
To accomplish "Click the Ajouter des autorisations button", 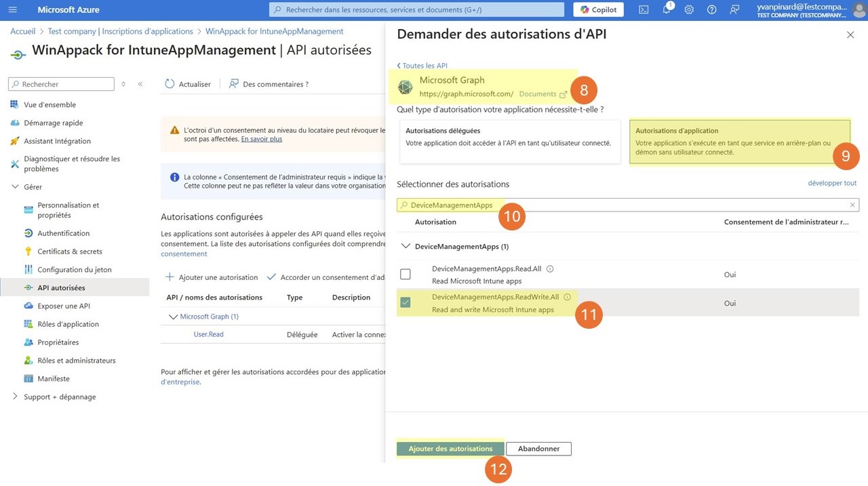I will coord(450,448).
